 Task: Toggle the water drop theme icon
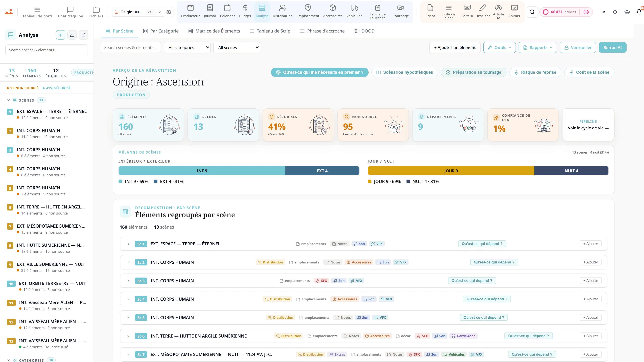(x=615, y=12)
